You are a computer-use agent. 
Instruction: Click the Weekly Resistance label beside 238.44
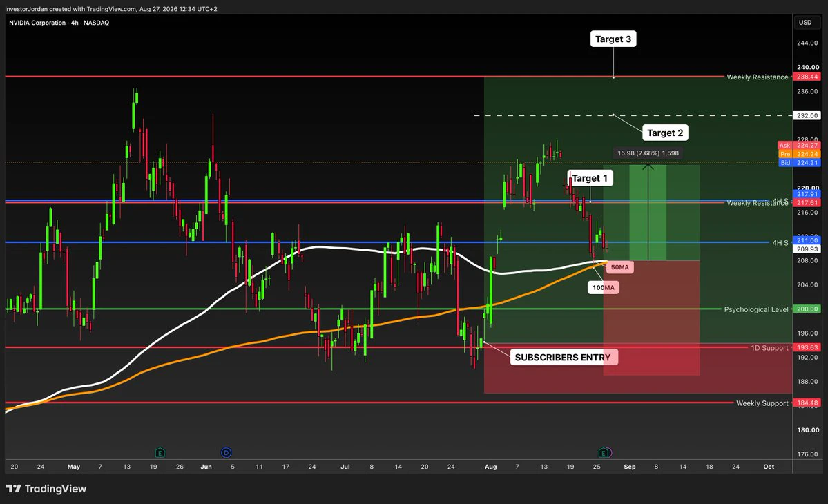[758, 77]
